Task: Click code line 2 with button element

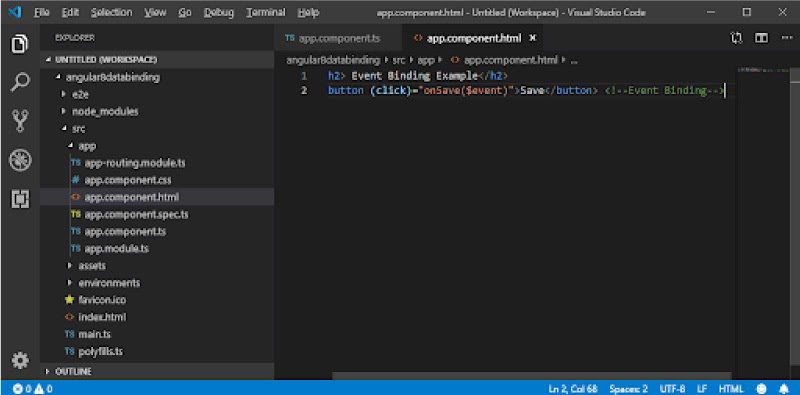Action: click(526, 91)
